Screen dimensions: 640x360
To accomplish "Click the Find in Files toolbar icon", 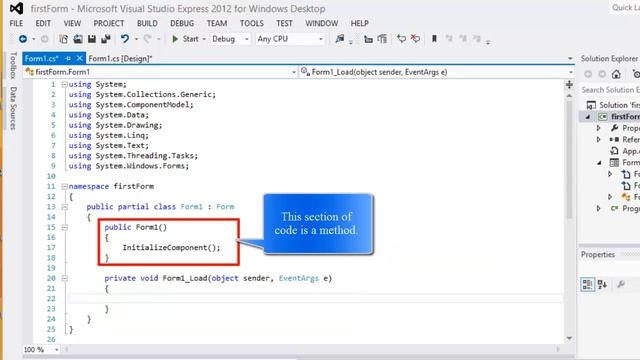I will tap(340, 39).
